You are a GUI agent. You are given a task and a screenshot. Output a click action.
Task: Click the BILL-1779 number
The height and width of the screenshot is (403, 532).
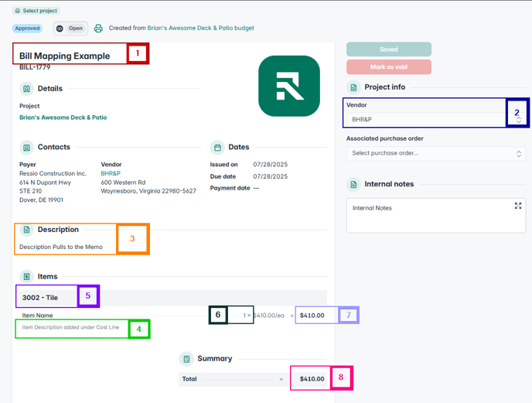click(x=35, y=67)
